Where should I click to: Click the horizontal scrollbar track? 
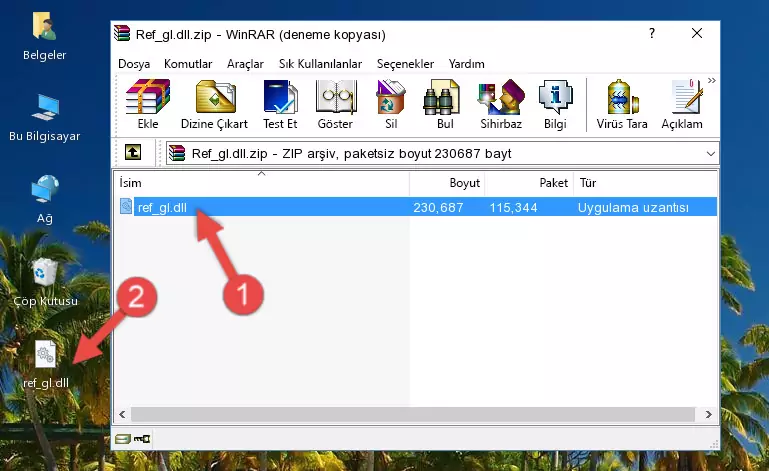412,415
